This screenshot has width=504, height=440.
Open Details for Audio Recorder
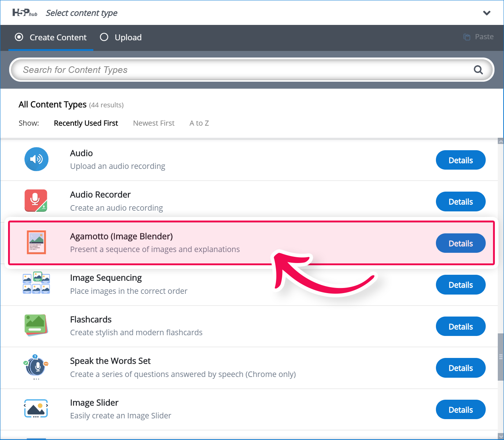[460, 201]
